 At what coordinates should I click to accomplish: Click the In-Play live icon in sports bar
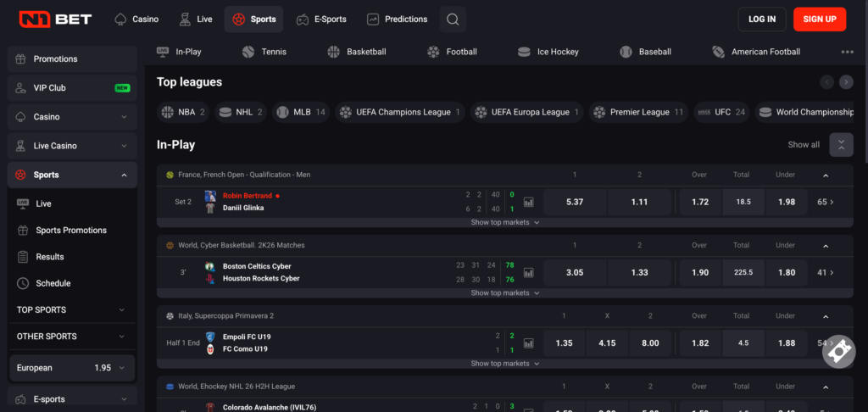click(x=163, y=51)
